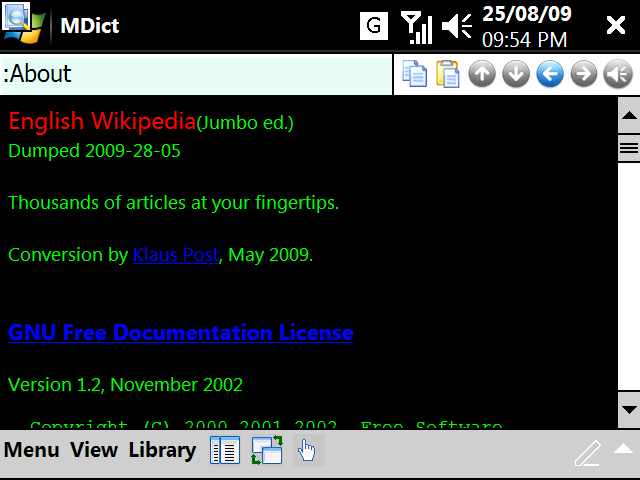Screen dimensions: 640x480
Task: Click the switch windows icon
Action: coord(267,450)
